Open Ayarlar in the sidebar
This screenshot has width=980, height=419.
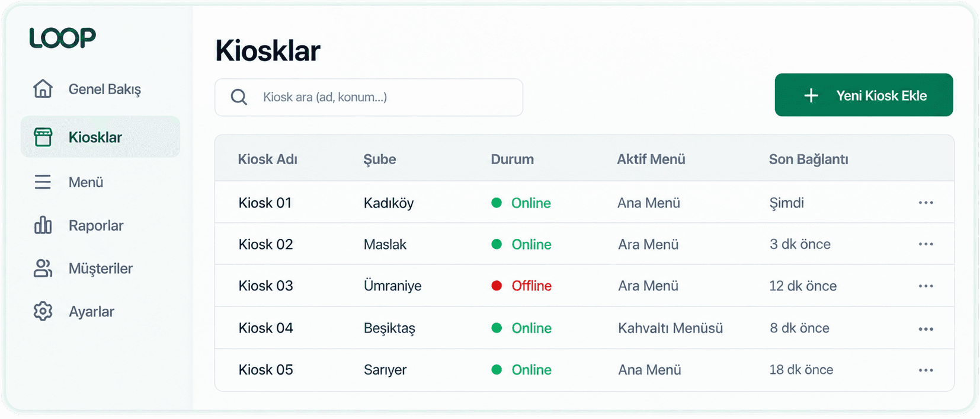(x=100, y=311)
